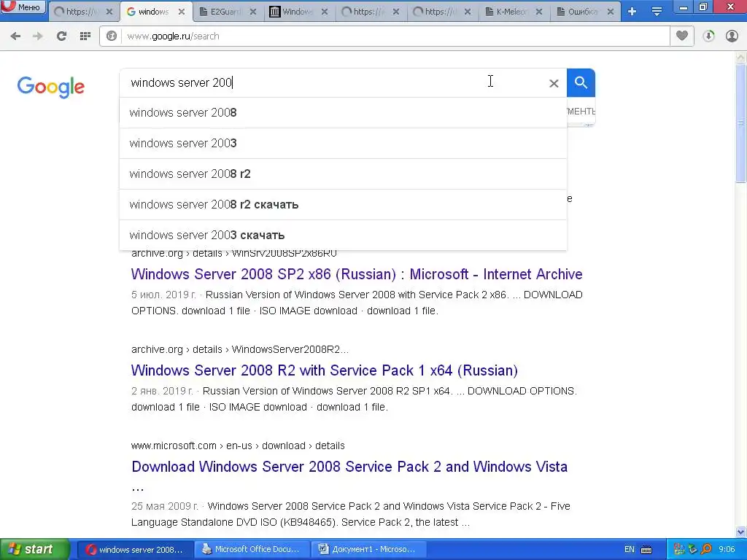Close the E2Guard tab
The image size is (747, 560).
click(x=253, y=12)
